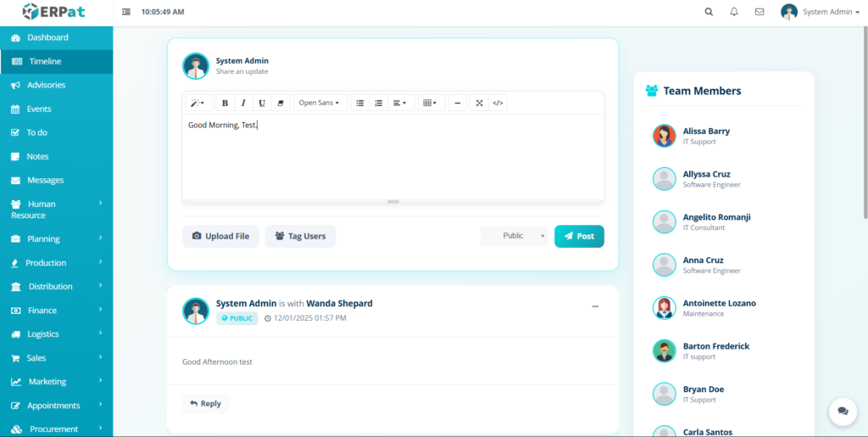The image size is (868, 437).
Task: Select Angelito Romanji team member
Action: [724, 222]
